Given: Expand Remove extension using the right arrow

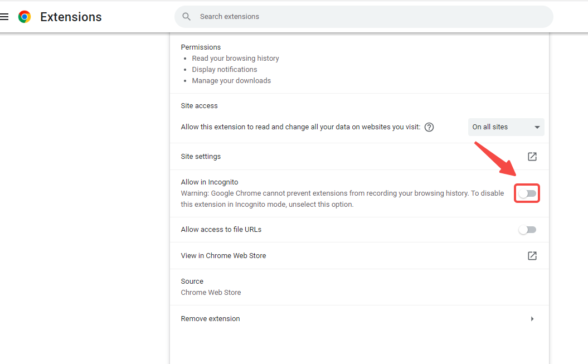Looking at the screenshot, I should pos(532,319).
